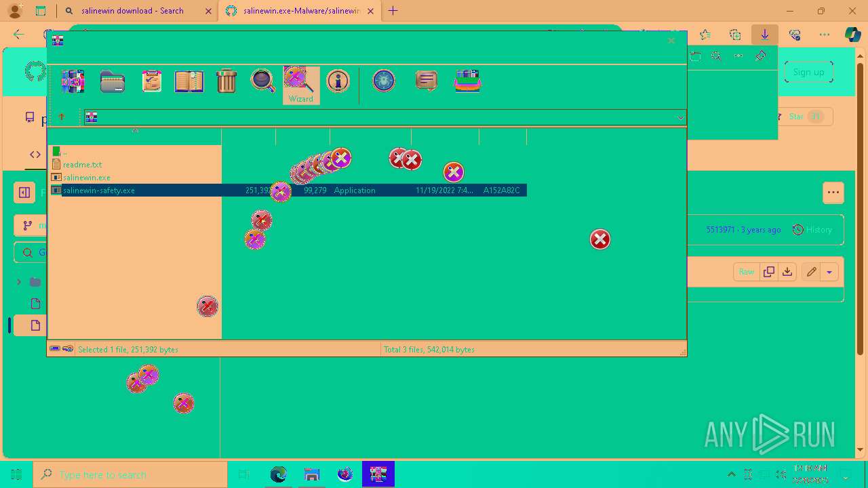Click the Application type cell in WinRAR
This screenshot has width=868, height=488.
[355, 190]
